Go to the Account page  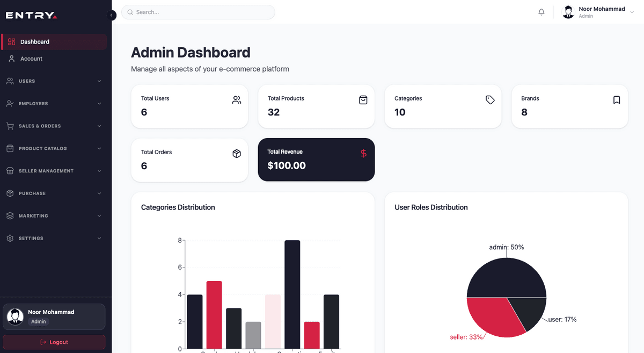pyautogui.click(x=31, y=59)
